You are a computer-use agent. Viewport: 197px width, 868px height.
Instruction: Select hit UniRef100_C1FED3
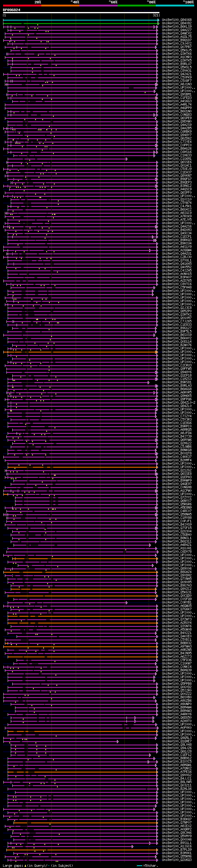tap(176, 98)
